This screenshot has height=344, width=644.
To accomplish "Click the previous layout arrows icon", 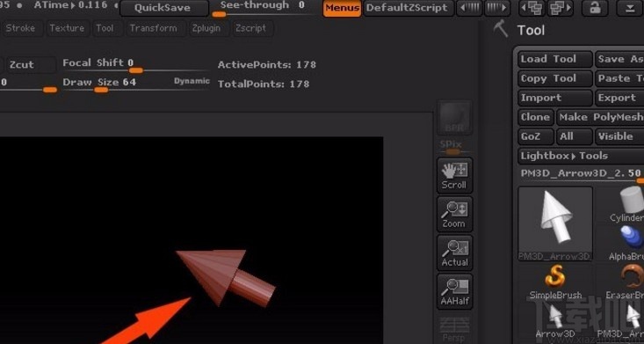I will 469,8.
